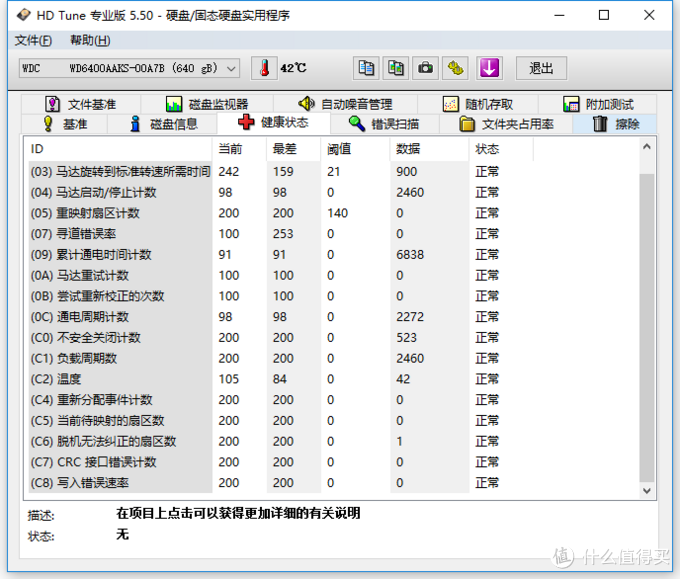680x579 pixels.
Task: Open the 帮助(H) menu
Action: pos(89,40)
